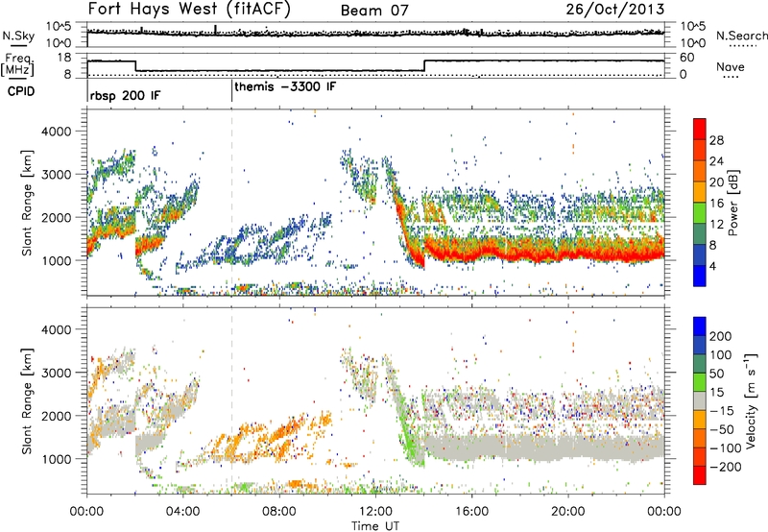Screen dimensions: 768x532
Task: Click the '20:00' time tick label
Action: pyautogui.click(x=567, y=511)
